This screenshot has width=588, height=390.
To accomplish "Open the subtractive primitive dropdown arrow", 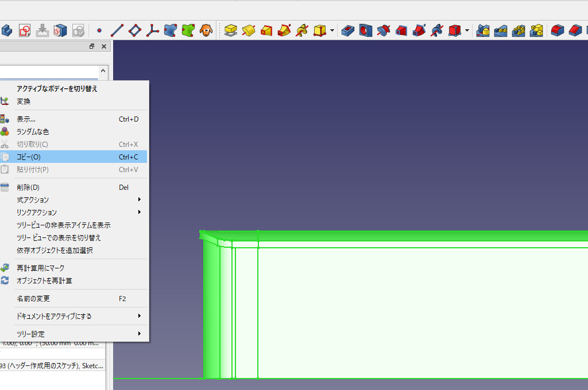I will (467, 30).
